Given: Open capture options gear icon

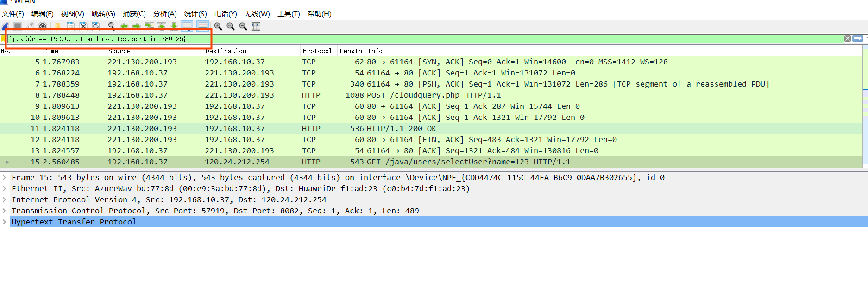Looking at the screenshot, I should pos(43,26).
